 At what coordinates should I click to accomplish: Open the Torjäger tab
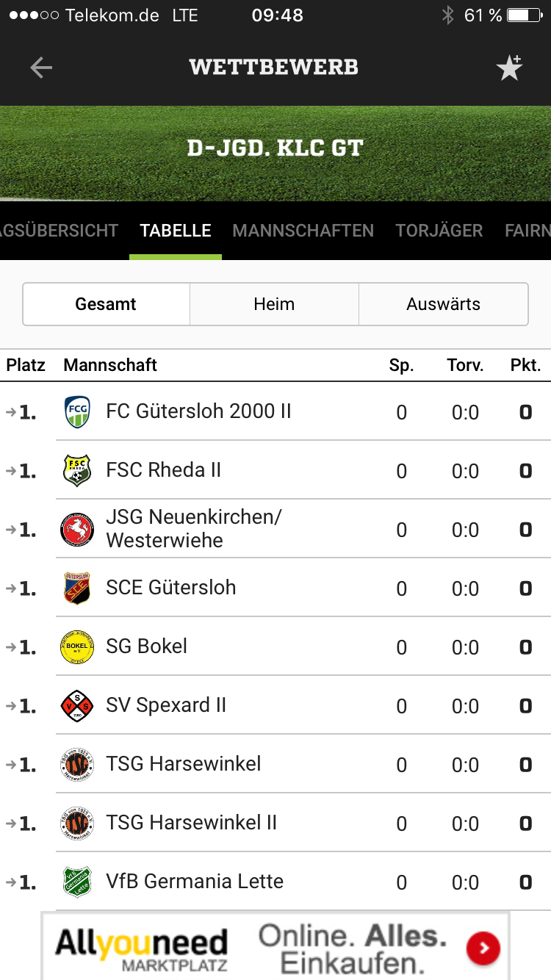(x=439, y=231)
